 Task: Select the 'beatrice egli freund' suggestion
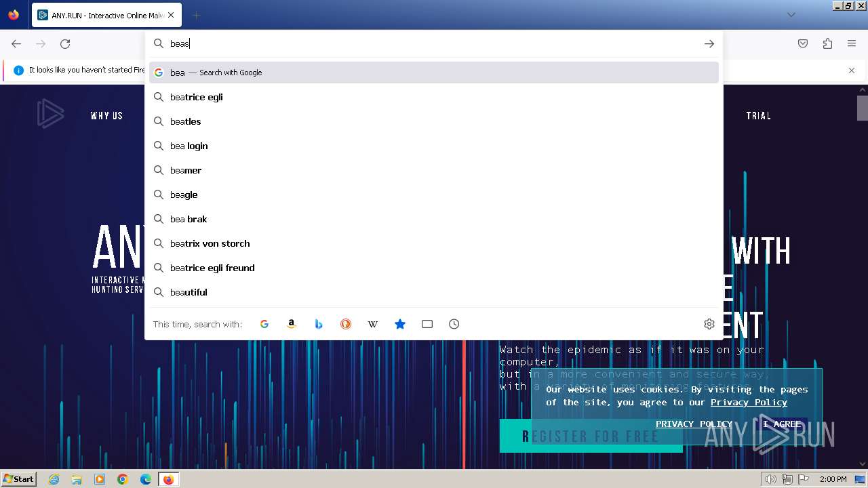click(434, 268)
